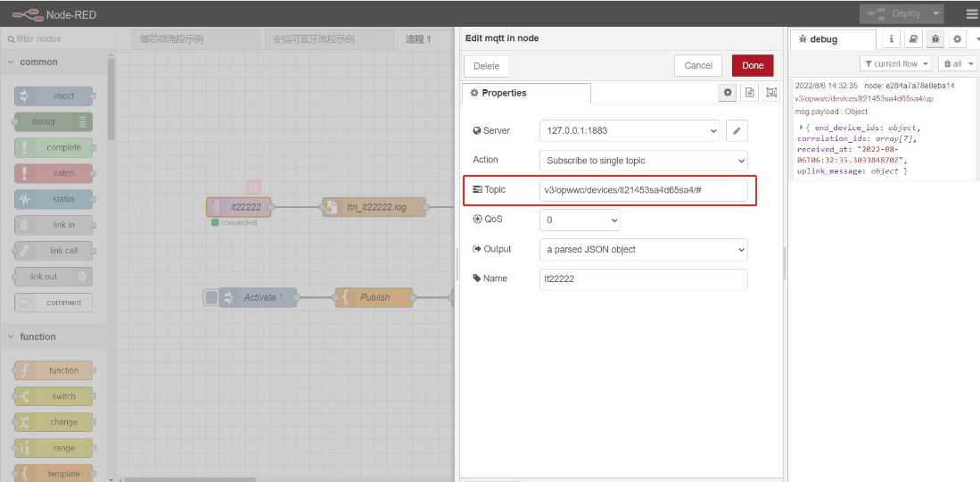Click the Topic input field

point(643,190)
